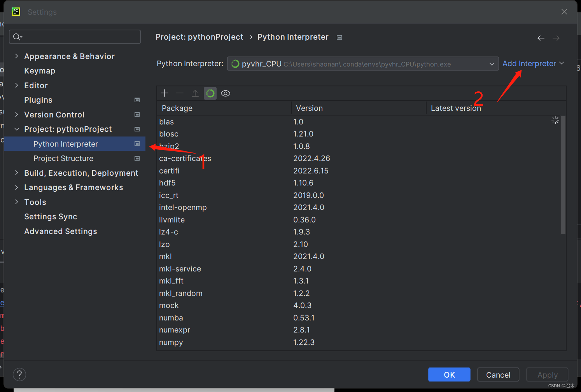
Task: Click the forward navigation arrow
Action: pos(556,38)
